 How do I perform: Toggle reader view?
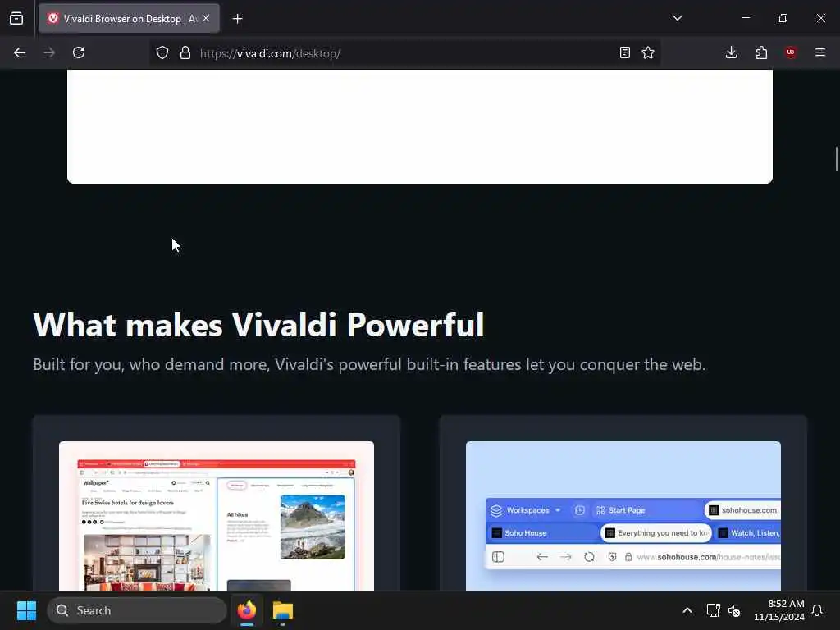click(624, 52)
